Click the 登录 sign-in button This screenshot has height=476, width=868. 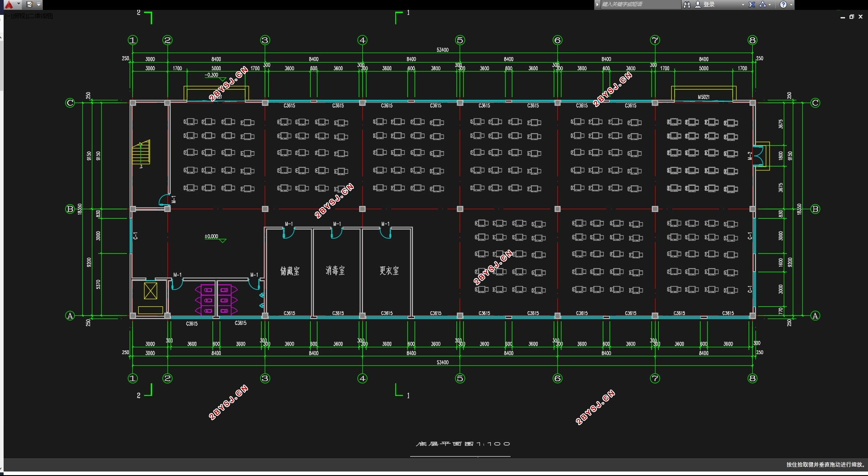click(x=709, y=4)
